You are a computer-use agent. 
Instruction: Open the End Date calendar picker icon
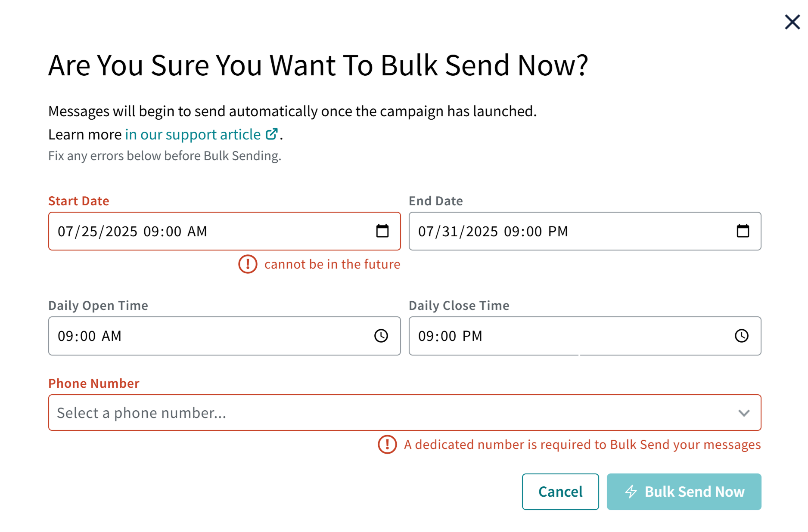(743, 231)
